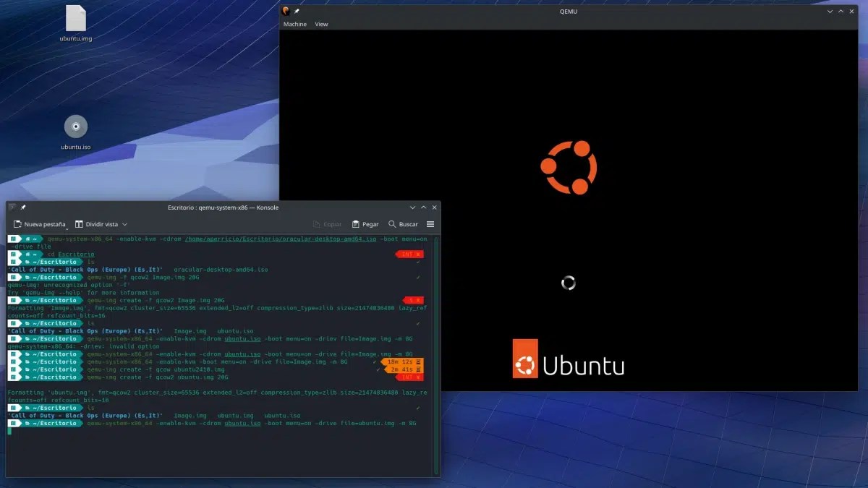Click the terminal prompt cursor line
868x488 pixels.
coord(10,431)
